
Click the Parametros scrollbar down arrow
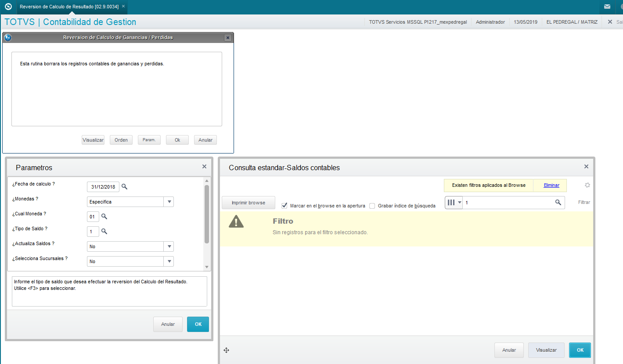tap(207, 267)
